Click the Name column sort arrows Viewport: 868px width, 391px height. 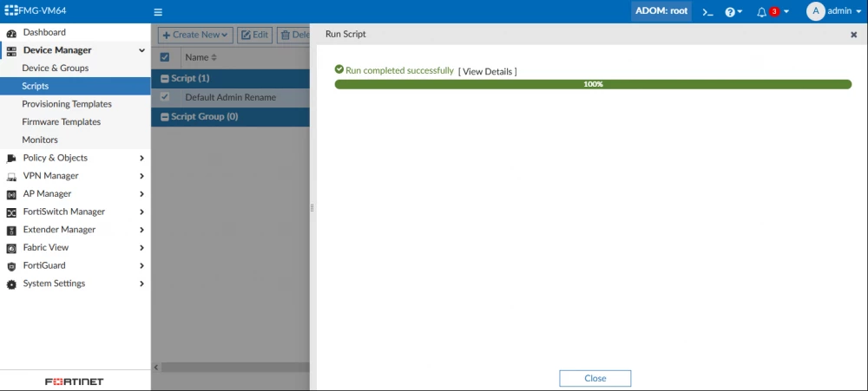pyautogui.click(x=214, y=57)
